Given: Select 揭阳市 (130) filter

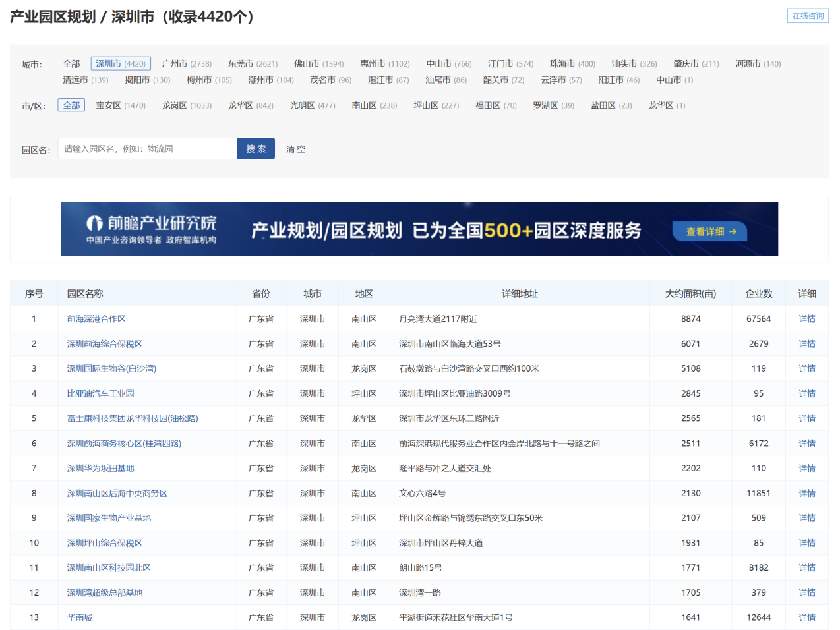Looking at the screenshot, I should pos(147,80).
